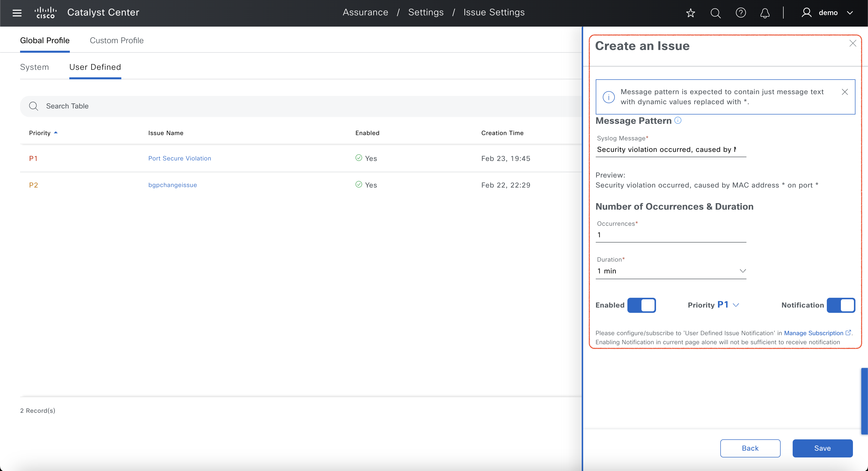The image size is (868, 471).
Task: Expand the demo user dropdown chevron
Action: point(850,13)
